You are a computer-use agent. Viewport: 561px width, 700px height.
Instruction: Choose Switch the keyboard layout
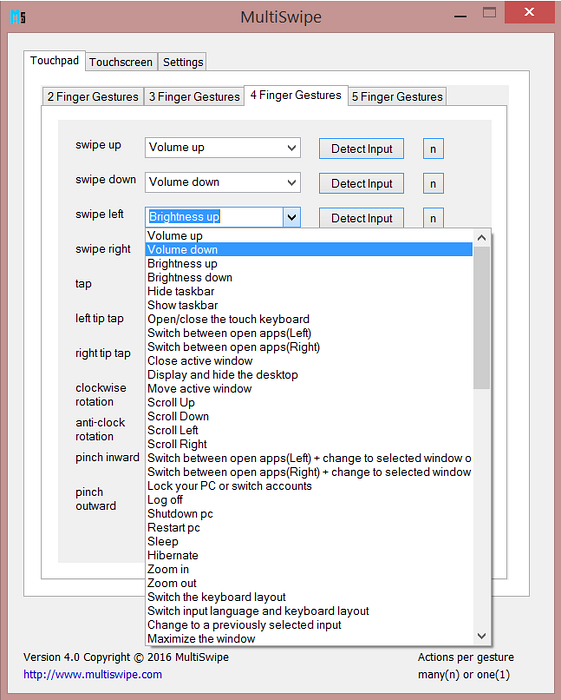309,597
